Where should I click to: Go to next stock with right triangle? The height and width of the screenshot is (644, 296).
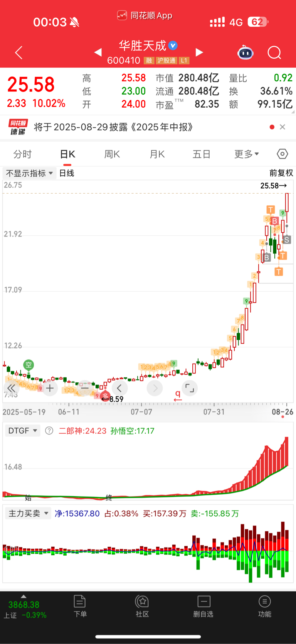pos(199,52)
